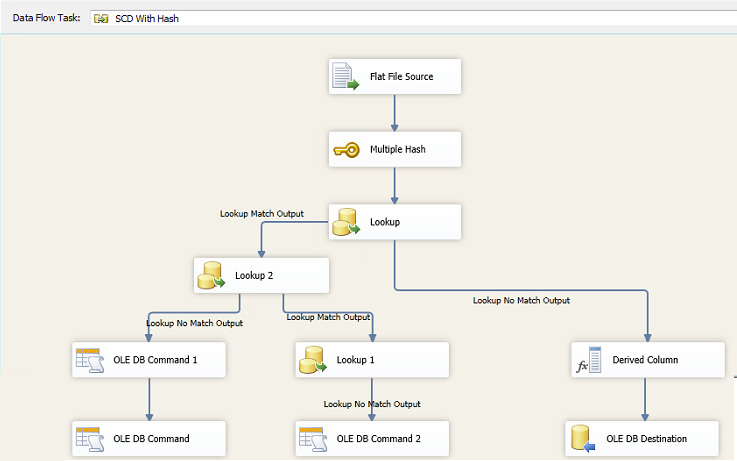
Task: Select the Derived Column label
Action: (x=645, y=360)
